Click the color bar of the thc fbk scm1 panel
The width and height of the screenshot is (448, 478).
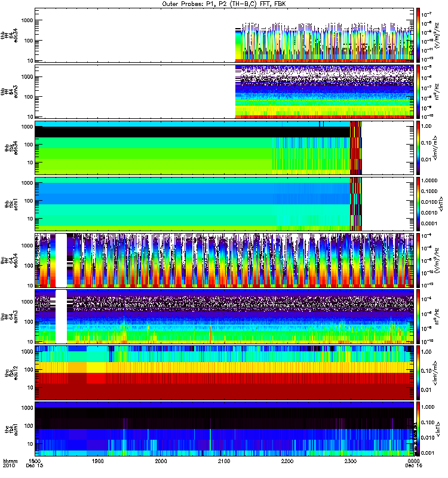tap(418, 429)
